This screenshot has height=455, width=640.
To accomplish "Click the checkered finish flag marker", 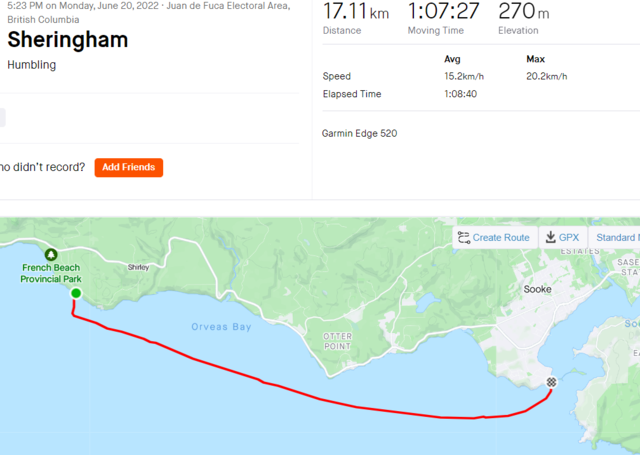I will tap(551, 382).
